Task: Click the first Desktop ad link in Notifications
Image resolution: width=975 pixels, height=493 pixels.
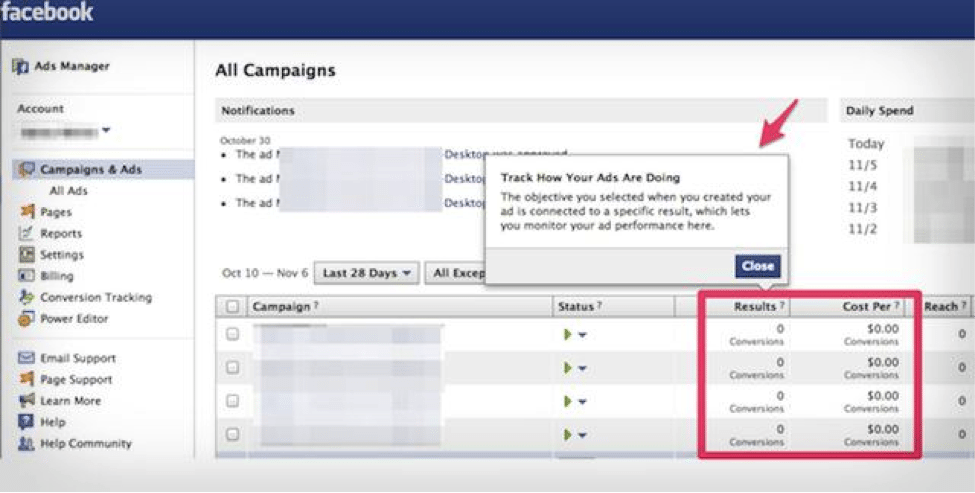Action: click(464, 154)
